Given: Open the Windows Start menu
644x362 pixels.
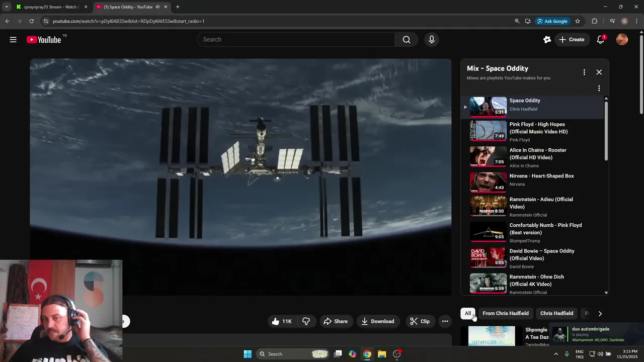Looking at the screenshot, I should point(248,354).
